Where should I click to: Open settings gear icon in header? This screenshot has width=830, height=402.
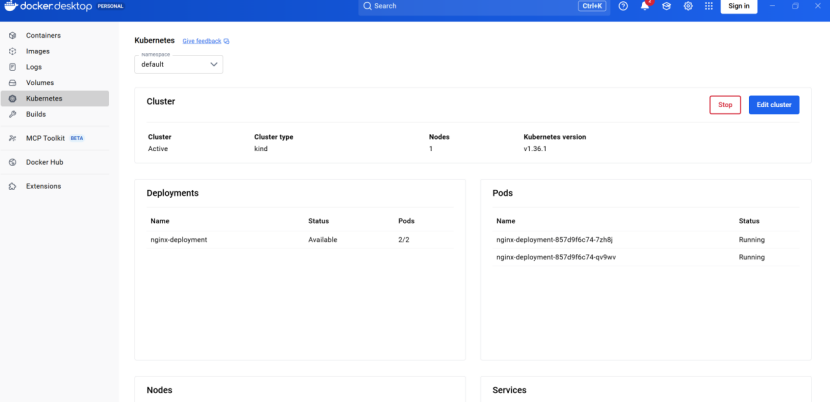(688, 6)
